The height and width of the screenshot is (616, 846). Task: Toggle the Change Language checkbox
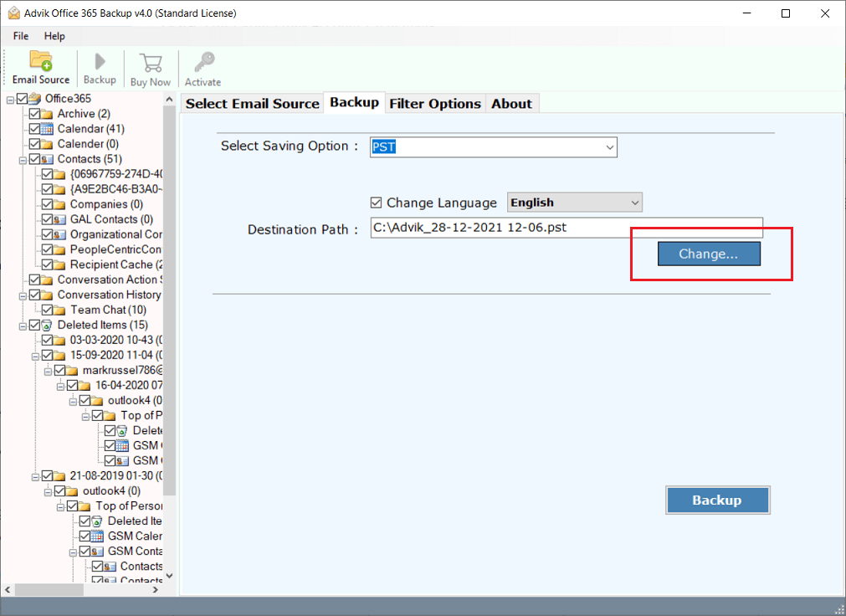tap(376, 203)
